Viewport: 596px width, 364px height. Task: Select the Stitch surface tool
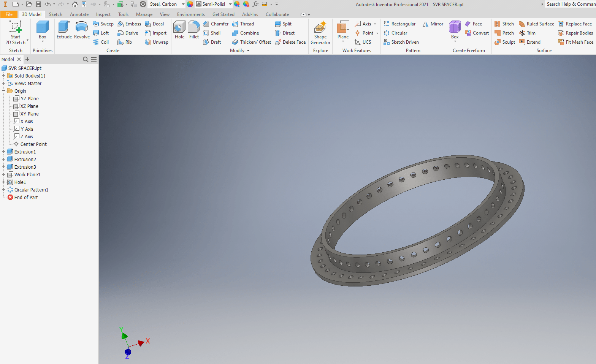504,24
